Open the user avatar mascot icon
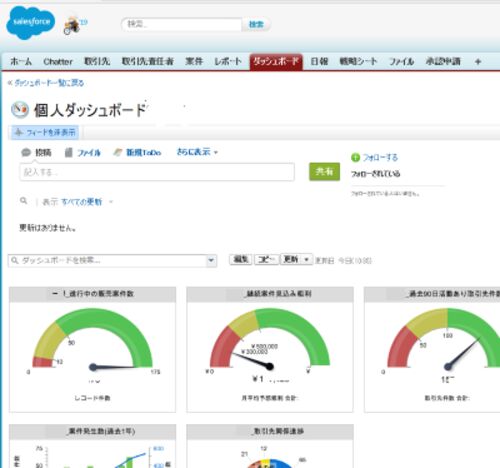The width and height of the screenshot is (500, 468). (x=72, y=25)
